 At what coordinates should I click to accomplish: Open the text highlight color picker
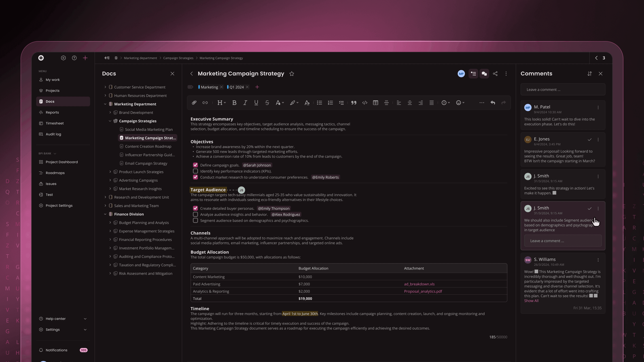294,103
